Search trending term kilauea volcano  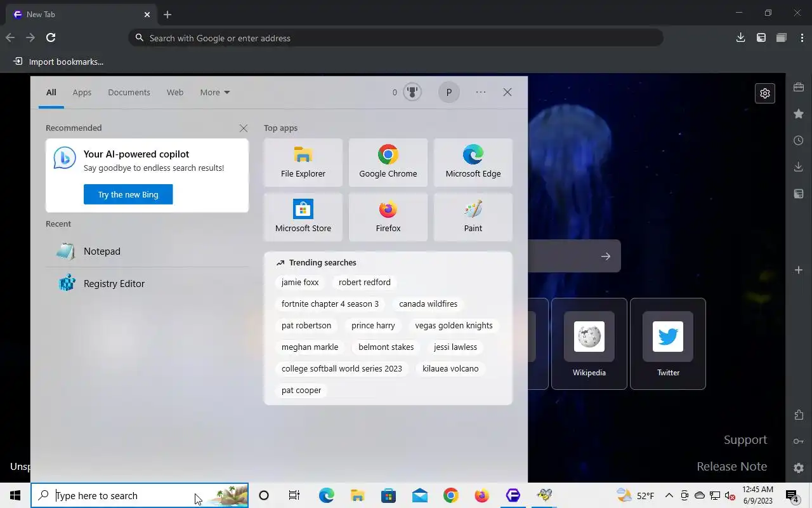click(x=450, y=368)
